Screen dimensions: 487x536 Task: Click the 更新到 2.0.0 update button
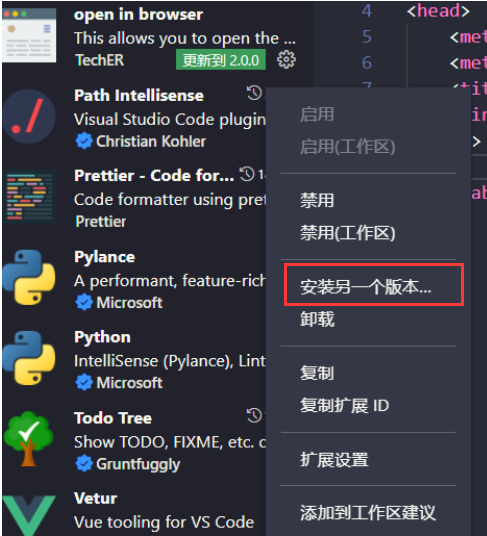tap(221, 60)
